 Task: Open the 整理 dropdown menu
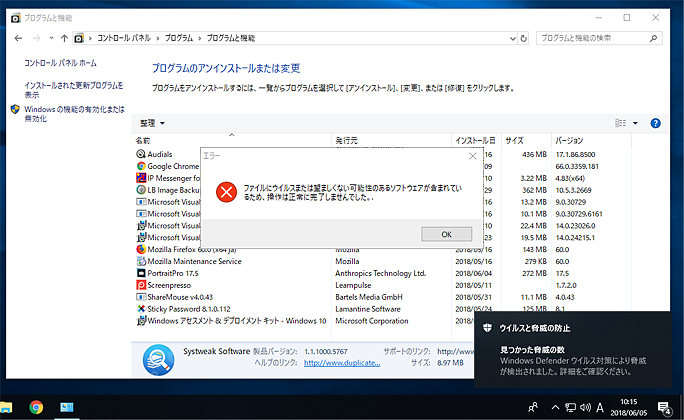[x=152, y=123]
